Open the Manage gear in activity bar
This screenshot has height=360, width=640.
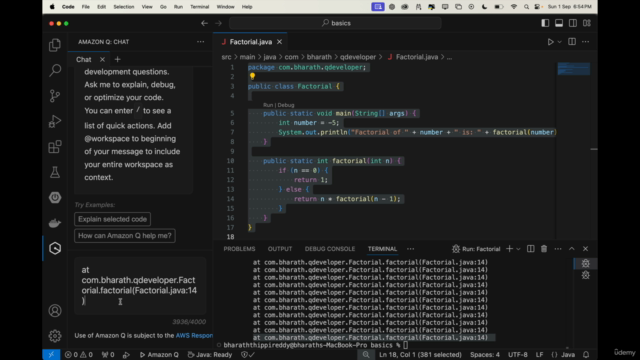pos(55,336)
